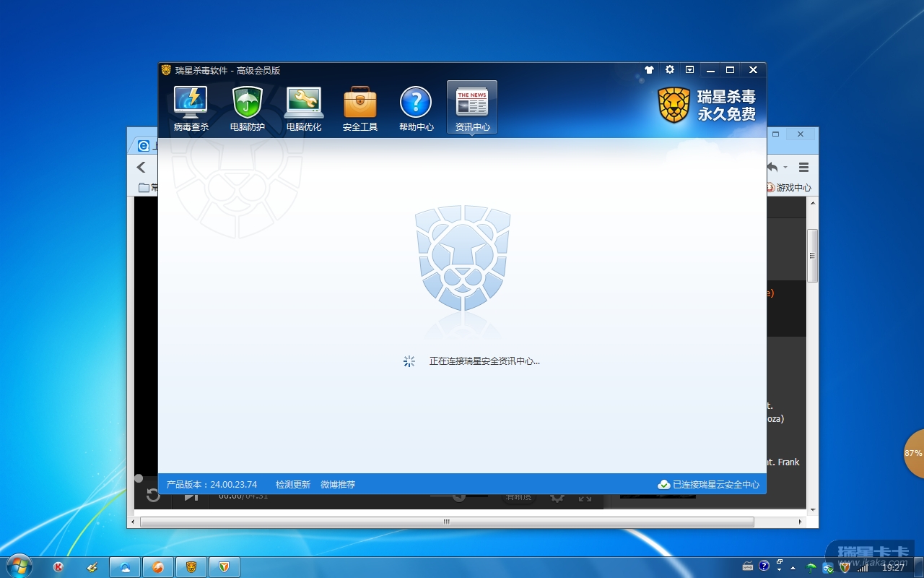Switch to the orange globe app on taskbar
Image resolution: width=924 pixels, height=578 pixels.
pyautogui.click(x=158, y=567)
